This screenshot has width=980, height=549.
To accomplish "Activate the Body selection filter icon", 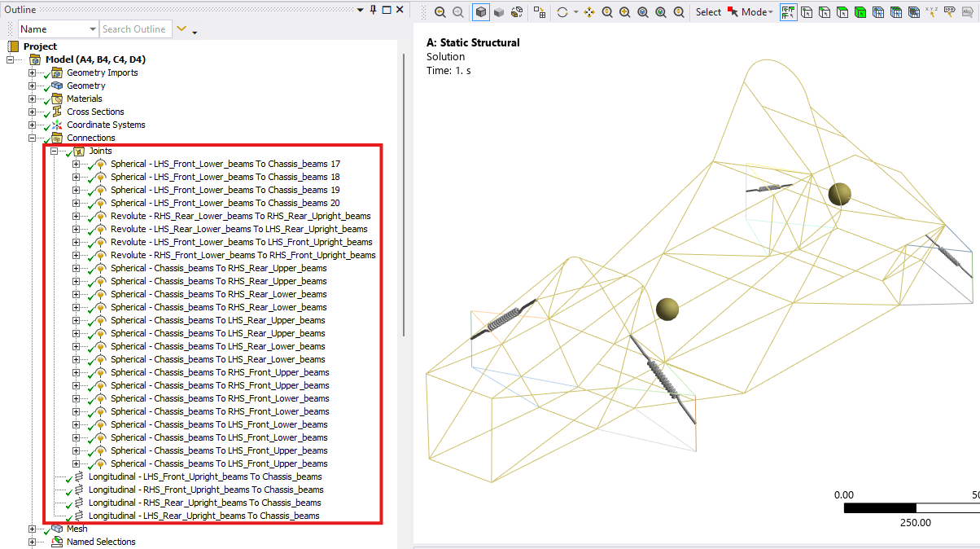I will (x=860, y=12).
